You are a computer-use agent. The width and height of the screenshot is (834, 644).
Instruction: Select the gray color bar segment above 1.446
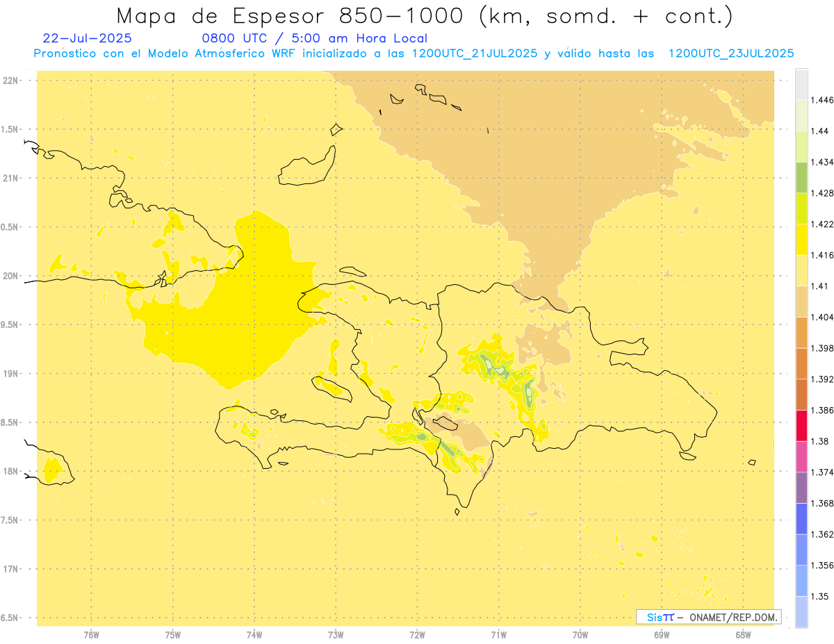click(801, 84)
